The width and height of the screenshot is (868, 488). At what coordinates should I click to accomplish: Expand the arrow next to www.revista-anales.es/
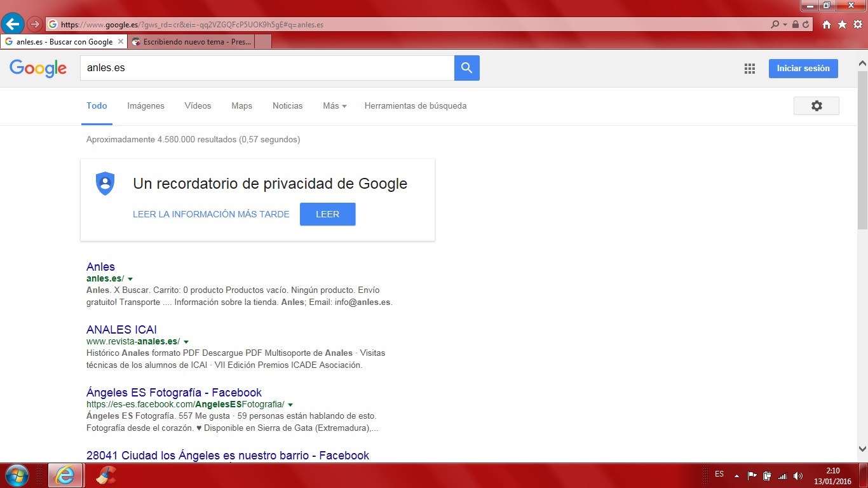(x=186, y=342)
